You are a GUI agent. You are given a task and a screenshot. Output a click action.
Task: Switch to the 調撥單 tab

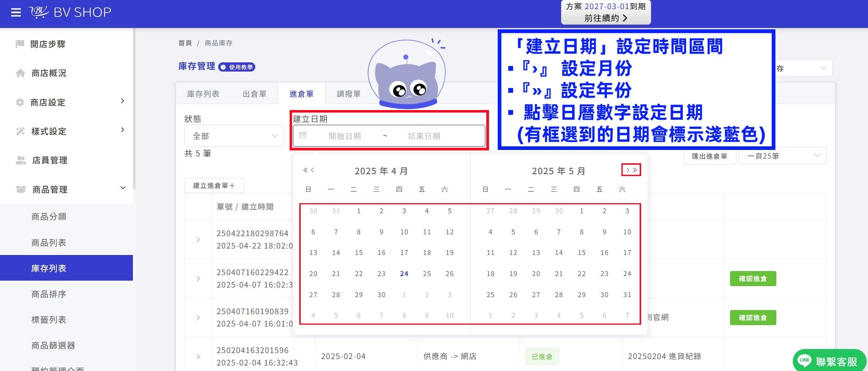click(348, 94)
